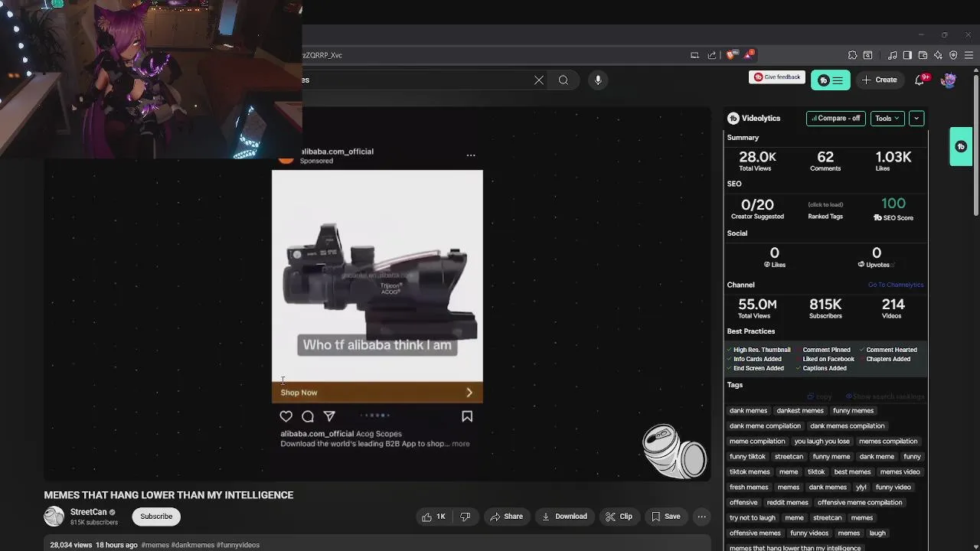Click the 'best memes' tag
980x551 pixels.
pyautogui.click(x=852, y=472)
